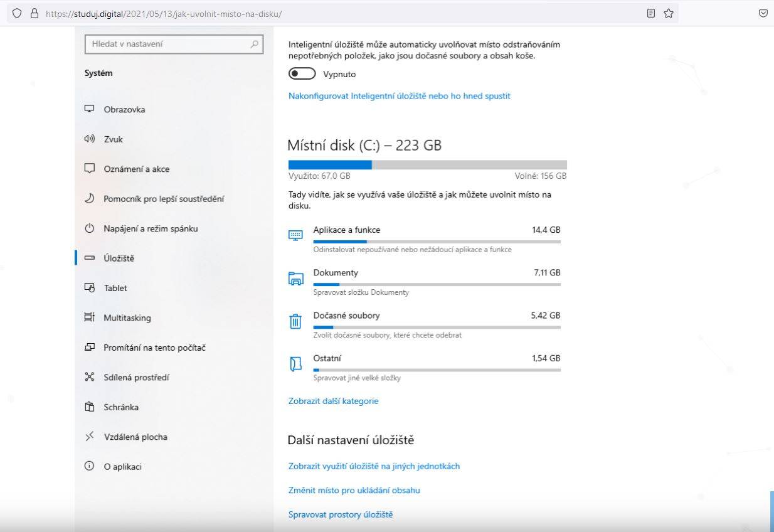
Task: Bookmark this page with the star icon
Action: tap(669, 13)
